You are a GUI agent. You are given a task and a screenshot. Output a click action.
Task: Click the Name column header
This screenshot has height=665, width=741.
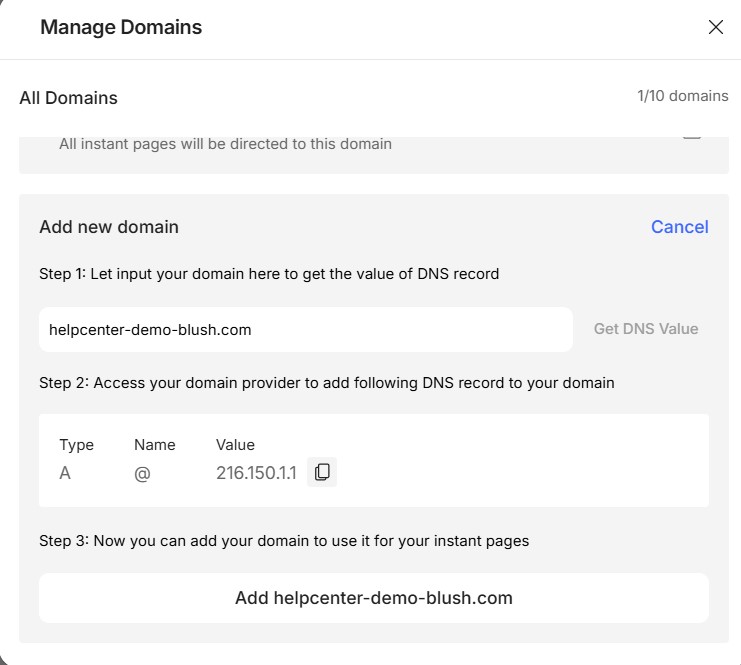point(155,445)
